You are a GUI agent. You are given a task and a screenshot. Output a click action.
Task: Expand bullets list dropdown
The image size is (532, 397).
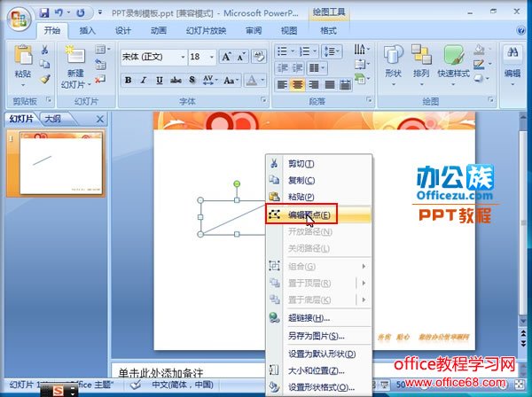tap(293, 51)
